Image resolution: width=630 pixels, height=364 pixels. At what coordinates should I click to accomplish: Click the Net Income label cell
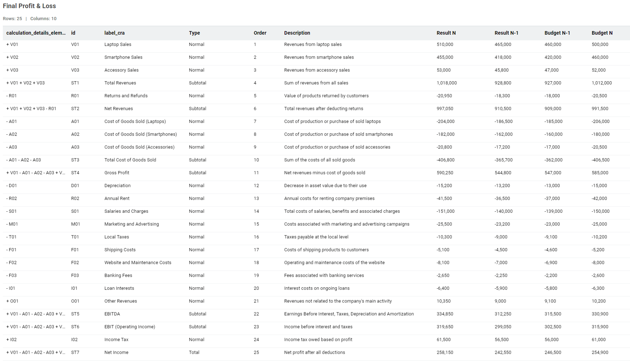click(116, 353)
